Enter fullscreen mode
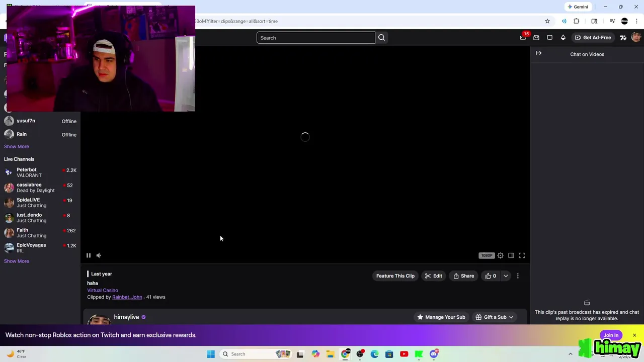This screenshot has width=644, height=362. 522,255
